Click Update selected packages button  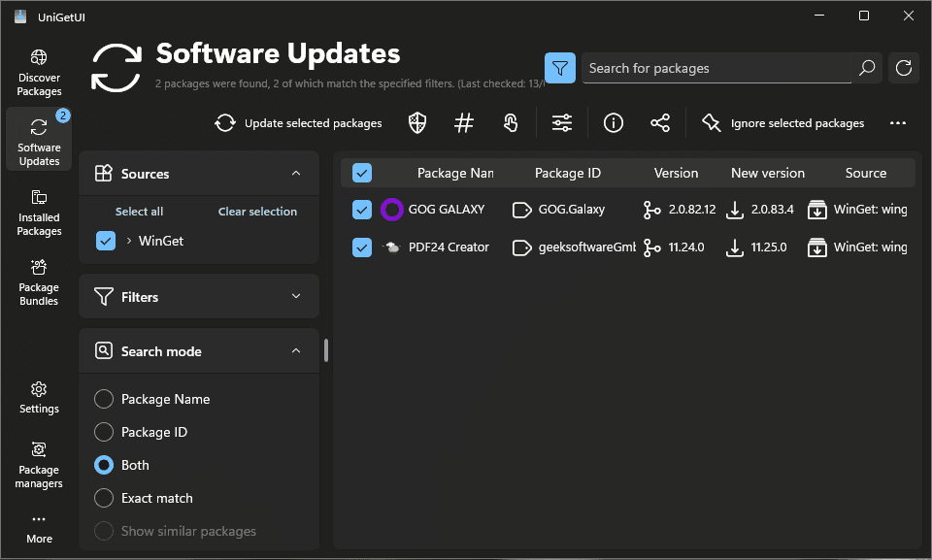(299, 123)
